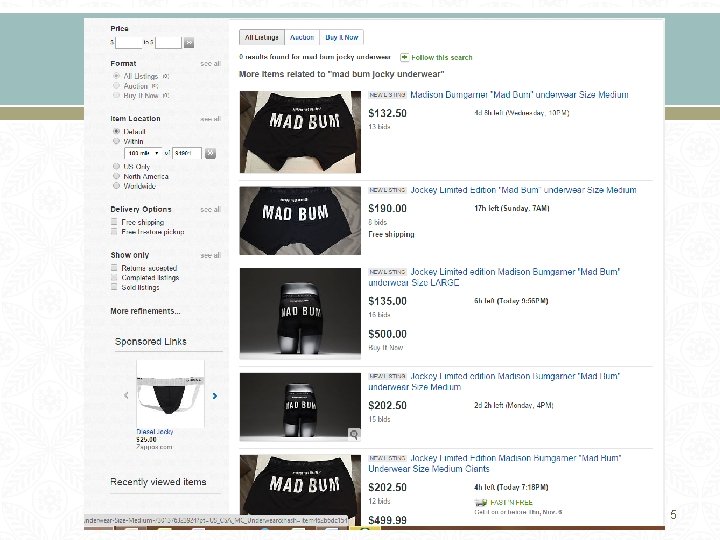
Task: Open the miles distance dropdown
Action: pyautogui.click(x=143, y=153)
